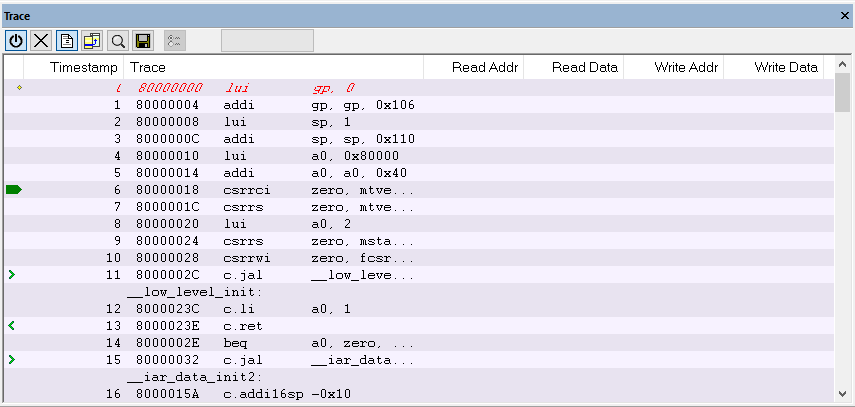
Task: Toggle the trace Enable/Disable power button
Action: 16,41
